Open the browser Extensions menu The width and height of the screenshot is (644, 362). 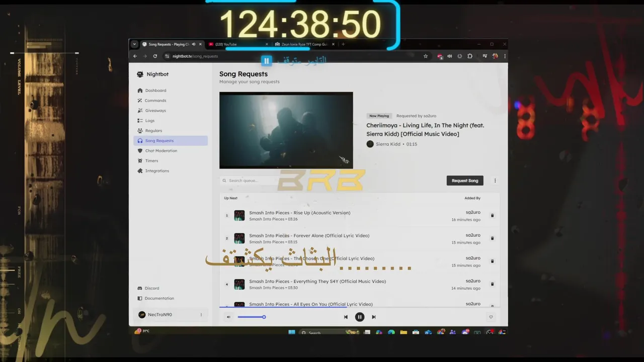click(469, 56)
